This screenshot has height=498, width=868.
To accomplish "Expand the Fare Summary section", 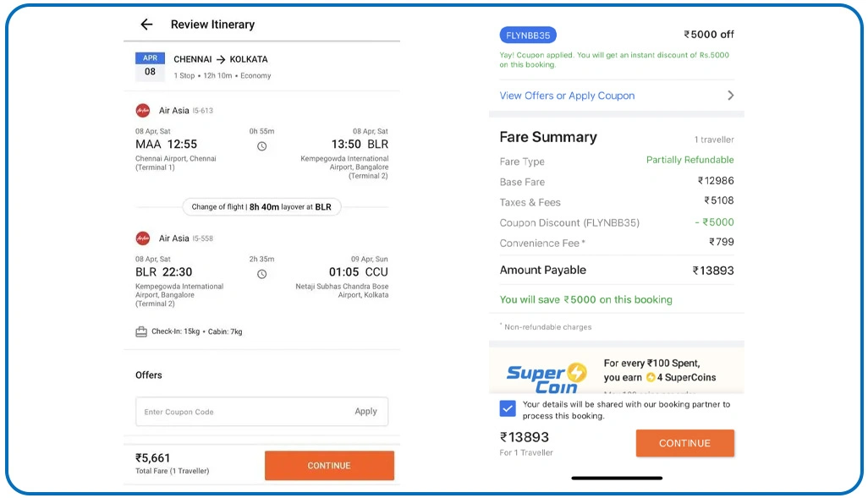I will [x=547, y=137].
